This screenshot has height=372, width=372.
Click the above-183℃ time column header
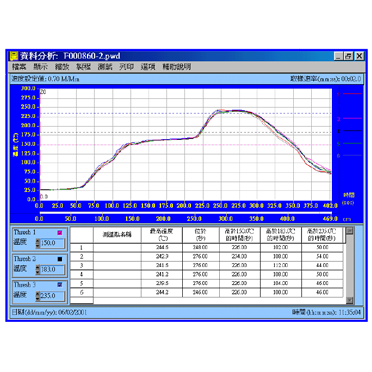[x=281, y=235]
